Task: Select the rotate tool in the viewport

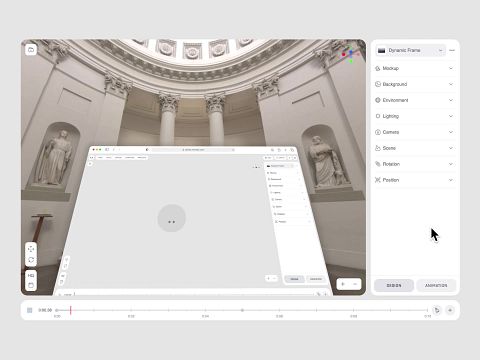Action: tap(31, 260)
